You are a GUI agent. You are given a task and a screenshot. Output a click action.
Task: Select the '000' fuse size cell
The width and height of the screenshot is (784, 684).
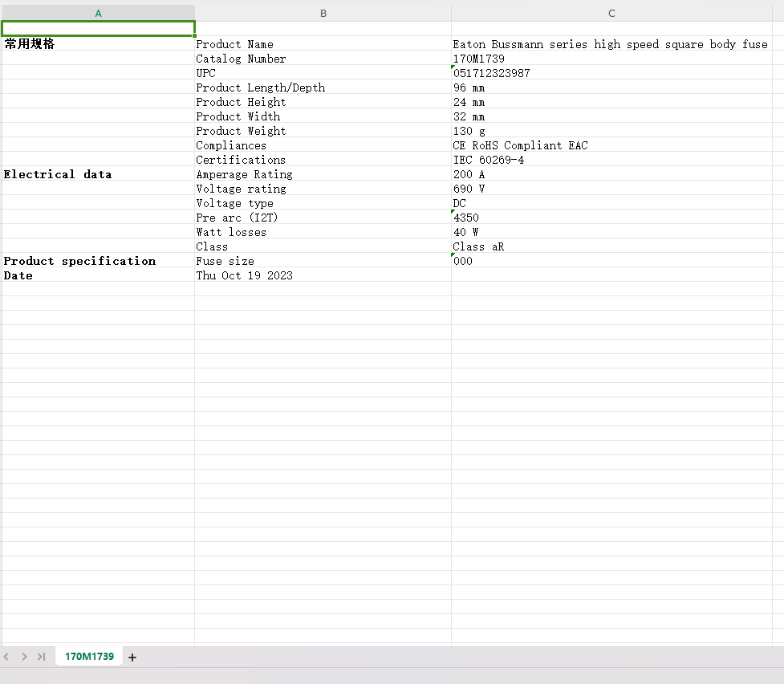pos(611,260)
